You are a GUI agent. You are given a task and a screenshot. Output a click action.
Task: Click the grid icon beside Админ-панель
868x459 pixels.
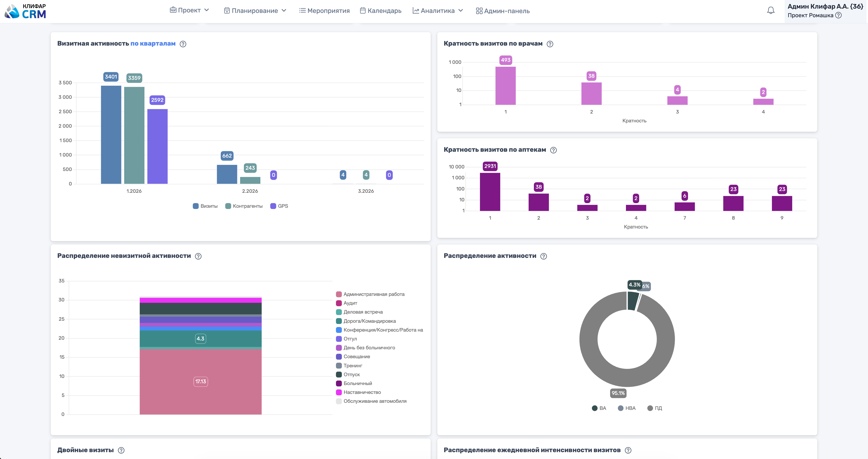click(x=479, y=11)
